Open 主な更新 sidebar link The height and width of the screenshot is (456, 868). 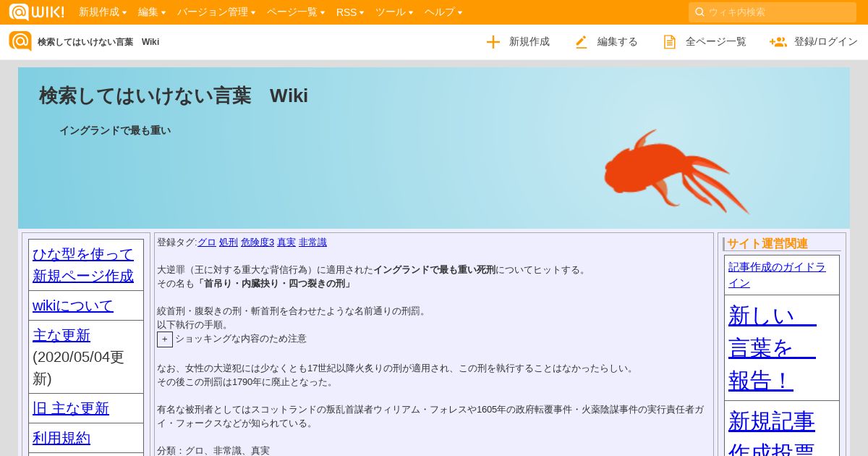click(61, 335)
